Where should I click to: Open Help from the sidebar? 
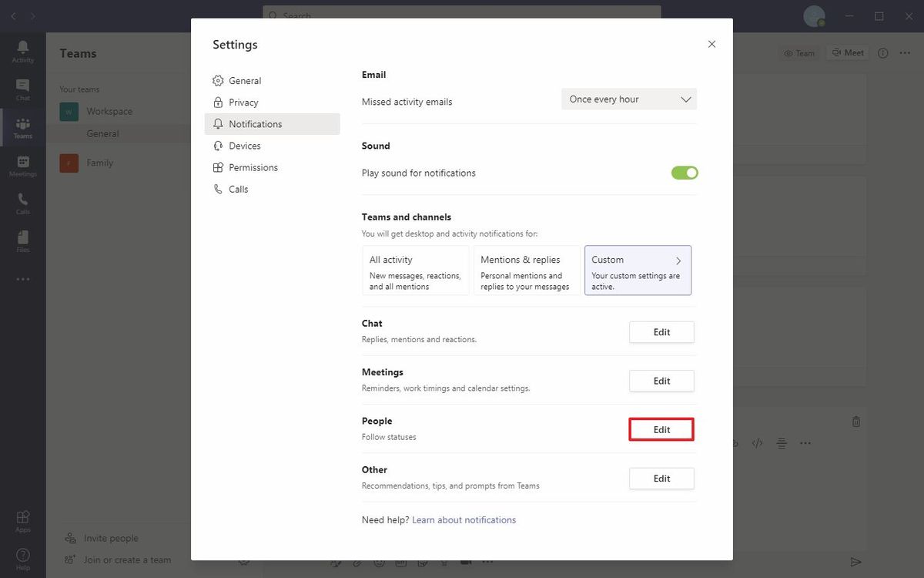(x=22, y=556)
